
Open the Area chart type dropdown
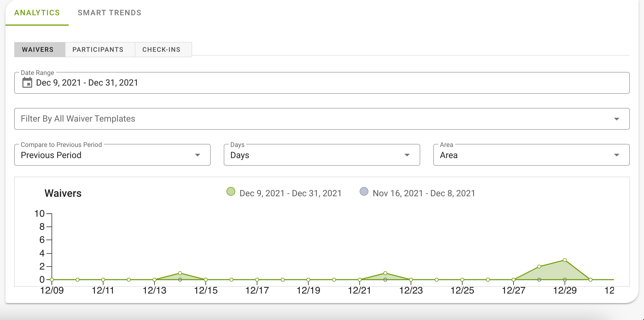pyautogui.click(x=531, y=155)
